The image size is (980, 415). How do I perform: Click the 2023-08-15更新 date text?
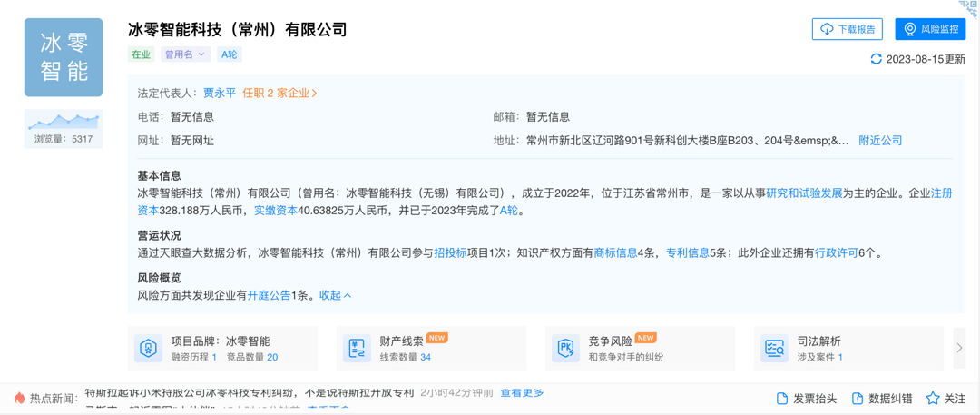[x=926, y=59]
